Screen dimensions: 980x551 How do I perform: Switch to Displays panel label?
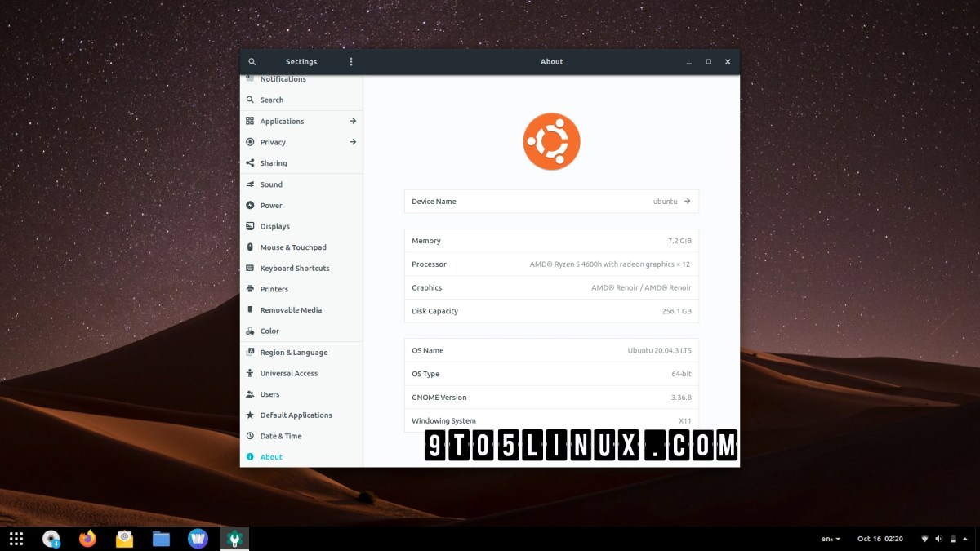click(x=275, y=226)
